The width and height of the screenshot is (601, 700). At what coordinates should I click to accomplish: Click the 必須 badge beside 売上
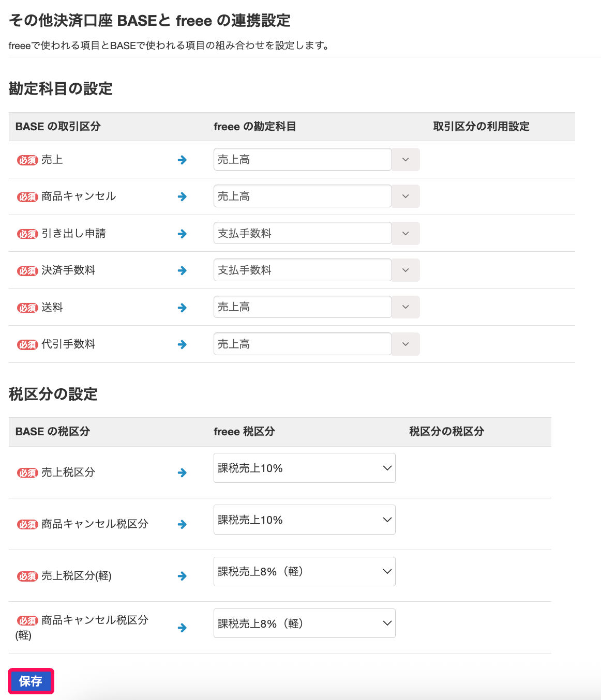[27, 160]
